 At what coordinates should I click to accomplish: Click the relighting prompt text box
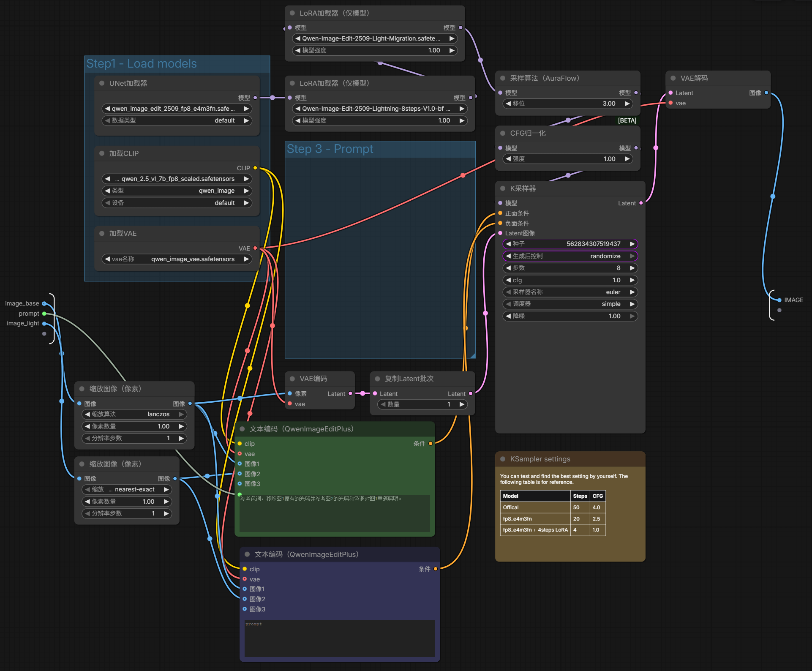click(334, 513)
